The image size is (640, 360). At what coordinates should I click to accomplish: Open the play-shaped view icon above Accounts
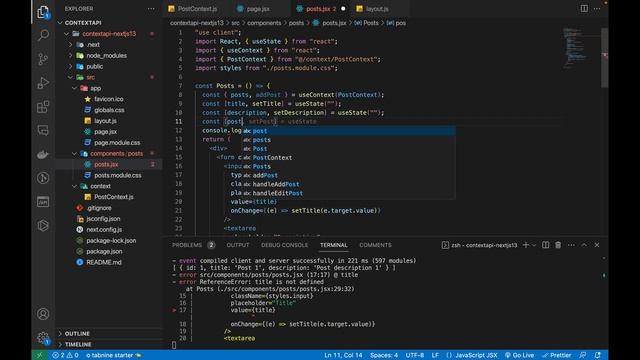click(x=43, y=225)
